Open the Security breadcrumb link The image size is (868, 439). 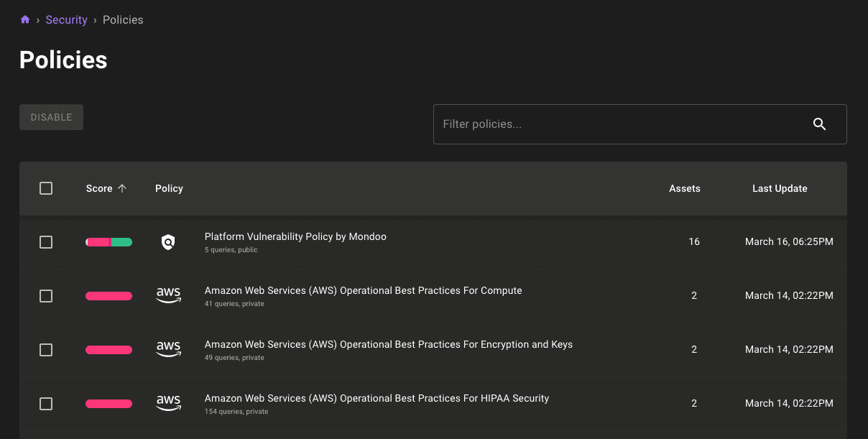pyautogui.click(x=66, y=20)
